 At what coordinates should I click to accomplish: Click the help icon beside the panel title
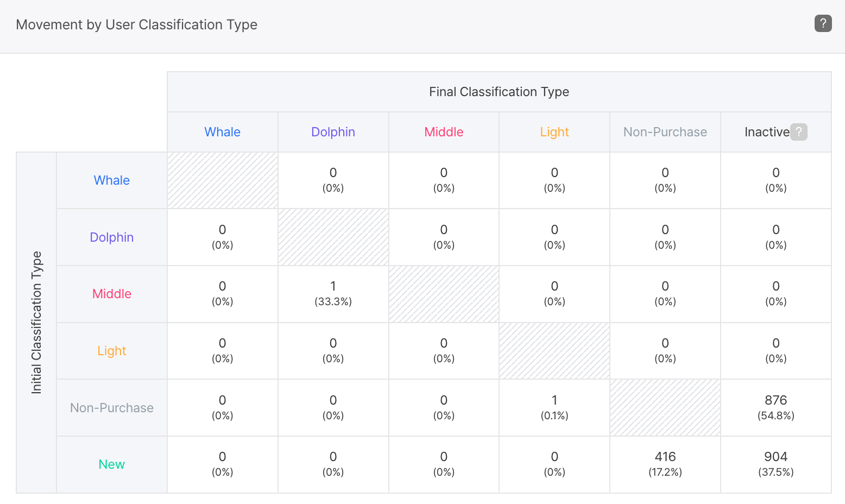click(823, 23)
